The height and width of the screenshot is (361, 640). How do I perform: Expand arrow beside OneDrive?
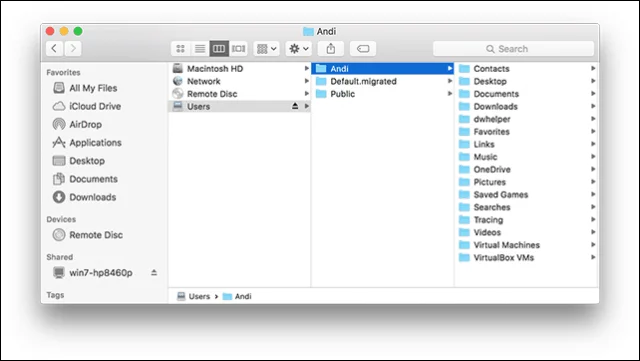click(593, 169)
